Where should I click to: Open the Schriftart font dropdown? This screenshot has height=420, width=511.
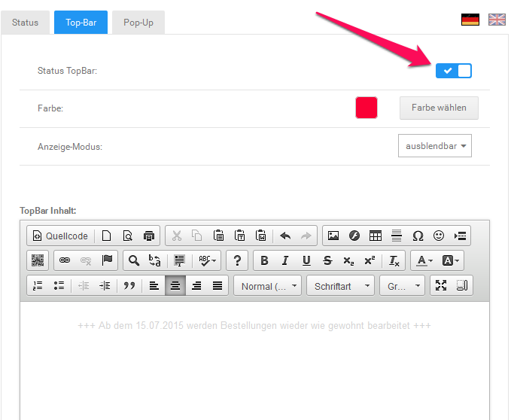340,286
